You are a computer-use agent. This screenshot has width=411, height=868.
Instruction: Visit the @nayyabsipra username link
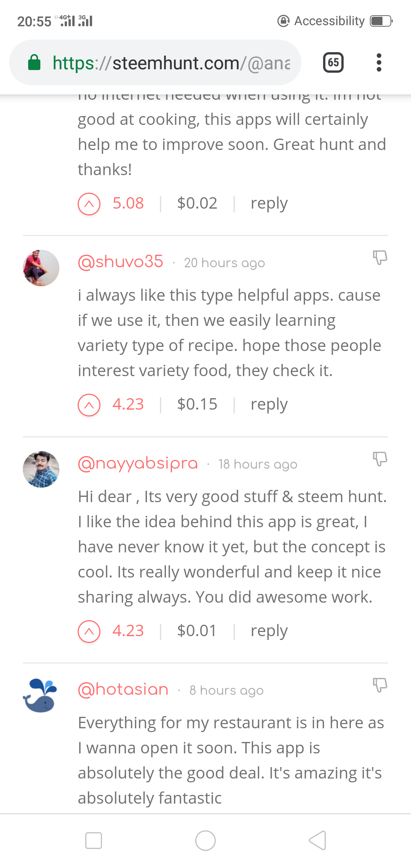[138, 464]
